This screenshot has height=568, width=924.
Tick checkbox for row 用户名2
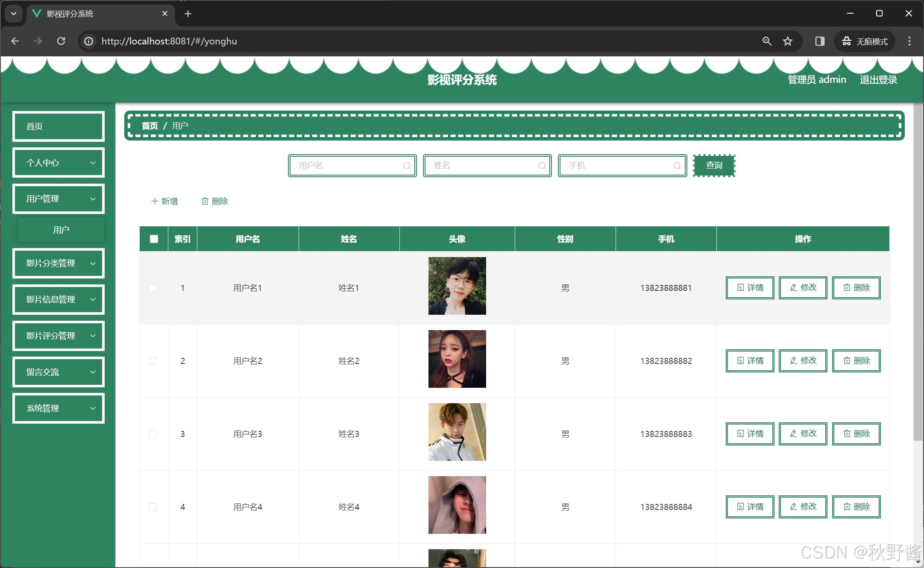pos(153,361)
